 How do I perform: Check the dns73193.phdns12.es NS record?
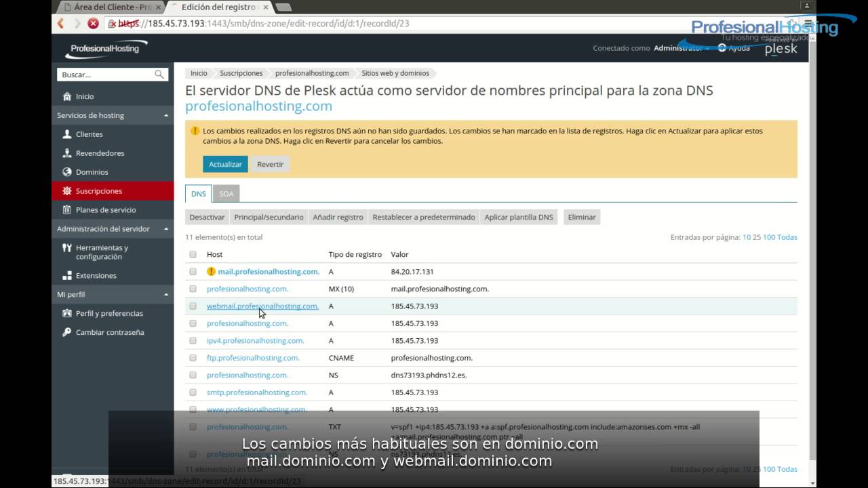[193, 375]
